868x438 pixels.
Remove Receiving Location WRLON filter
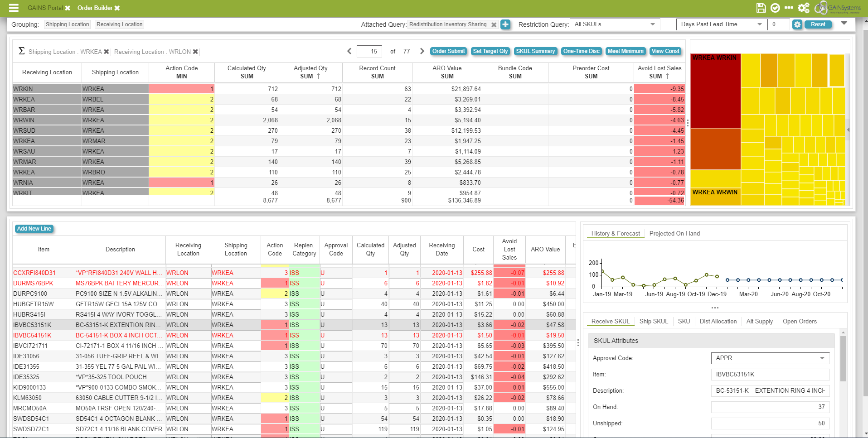coord(195,52)
